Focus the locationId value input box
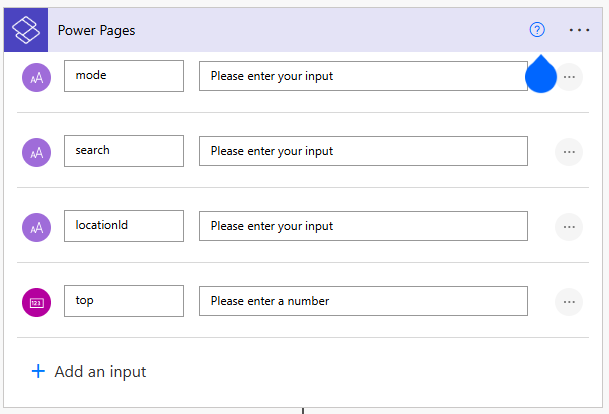609x414 pixels. [364, 226]
